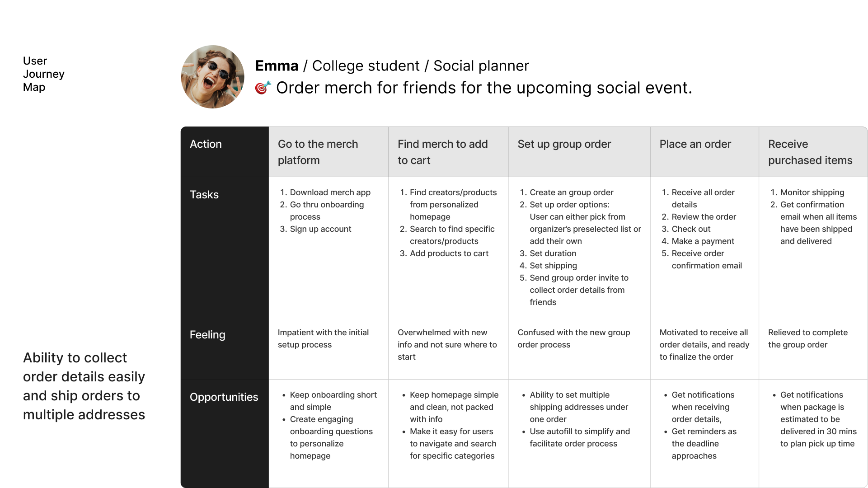Click the 'Monitor shipping' task item
This screenshot has height=488, width=868.
(x=812, y=192)
